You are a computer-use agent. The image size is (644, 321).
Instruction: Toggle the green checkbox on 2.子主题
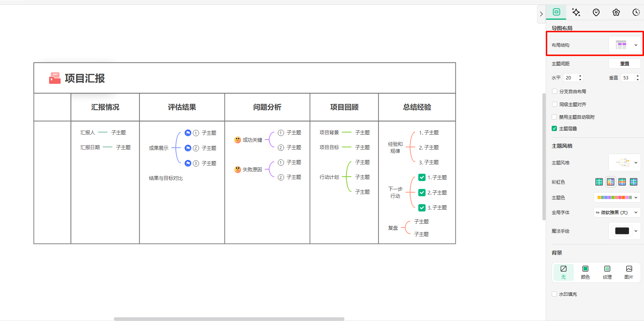(422, 193)
